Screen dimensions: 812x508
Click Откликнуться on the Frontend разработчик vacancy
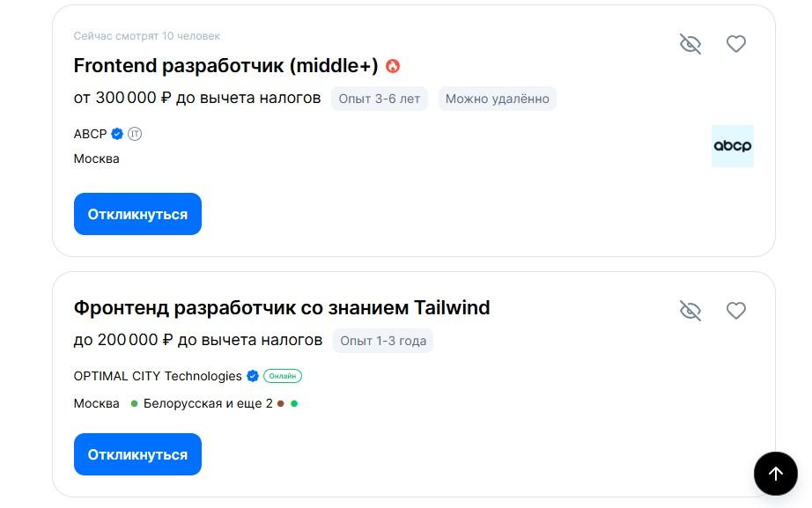(137, 213)
